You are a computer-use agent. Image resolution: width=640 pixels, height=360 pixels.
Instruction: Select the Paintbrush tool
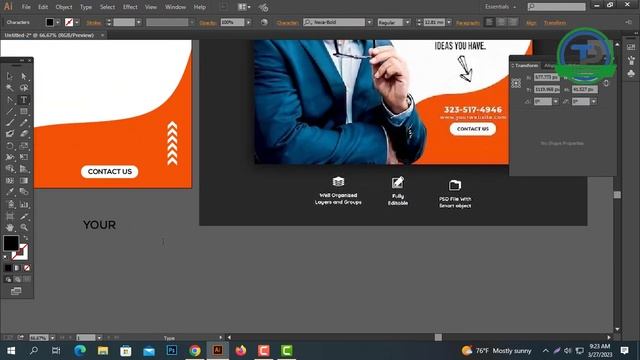pos(10,122)
